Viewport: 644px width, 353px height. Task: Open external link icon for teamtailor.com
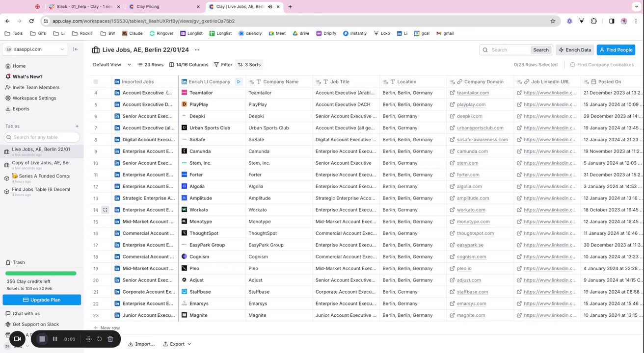pos(453,93)
